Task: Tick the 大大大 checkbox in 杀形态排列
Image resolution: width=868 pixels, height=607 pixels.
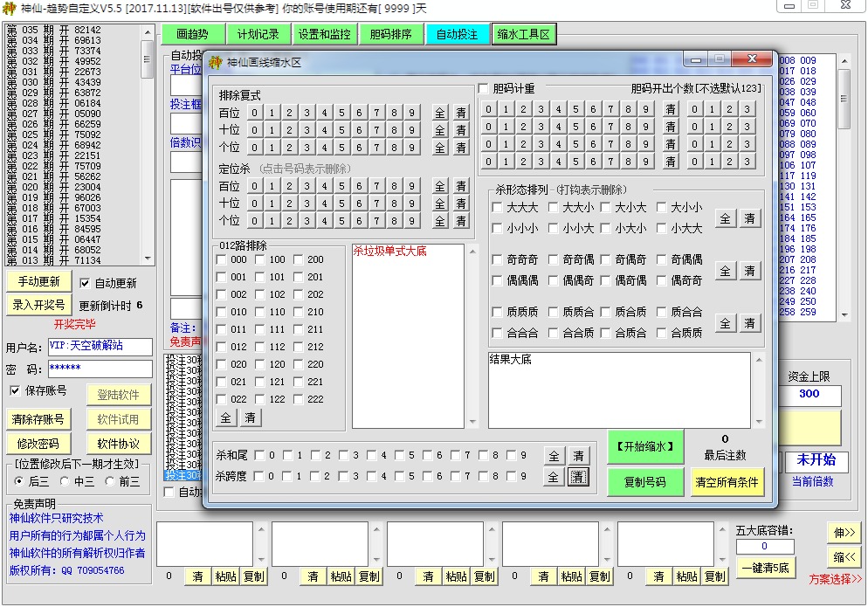Action: click(498, 208)
